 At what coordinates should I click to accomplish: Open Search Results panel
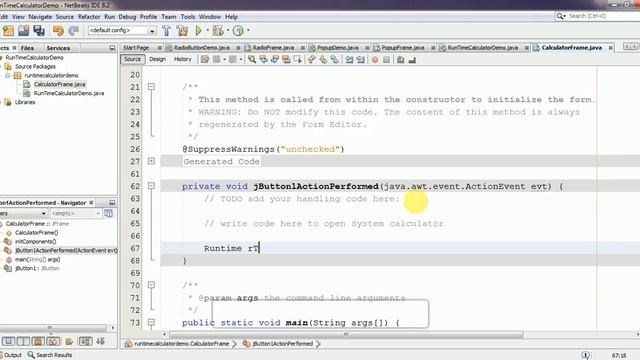point(50,355)
